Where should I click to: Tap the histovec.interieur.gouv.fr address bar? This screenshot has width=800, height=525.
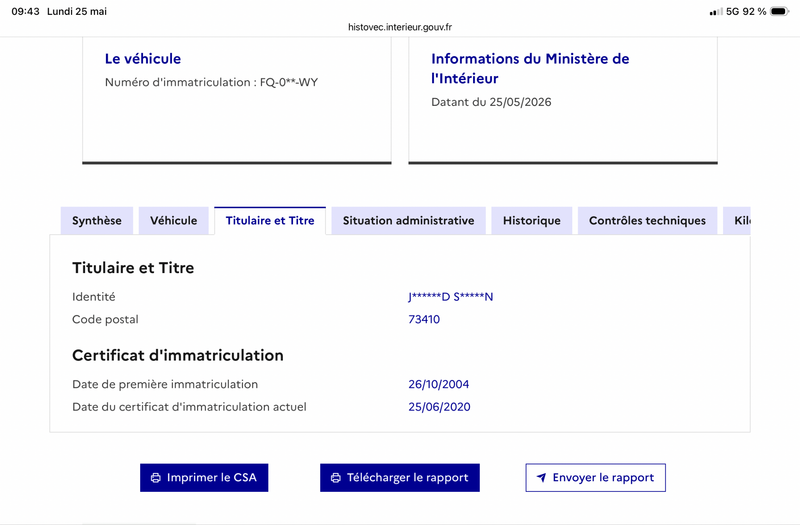[x=400, y=27]
